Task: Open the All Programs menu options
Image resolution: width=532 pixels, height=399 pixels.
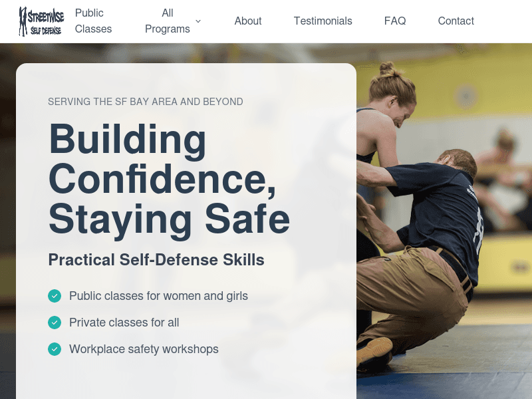Action: pos(166,21)
